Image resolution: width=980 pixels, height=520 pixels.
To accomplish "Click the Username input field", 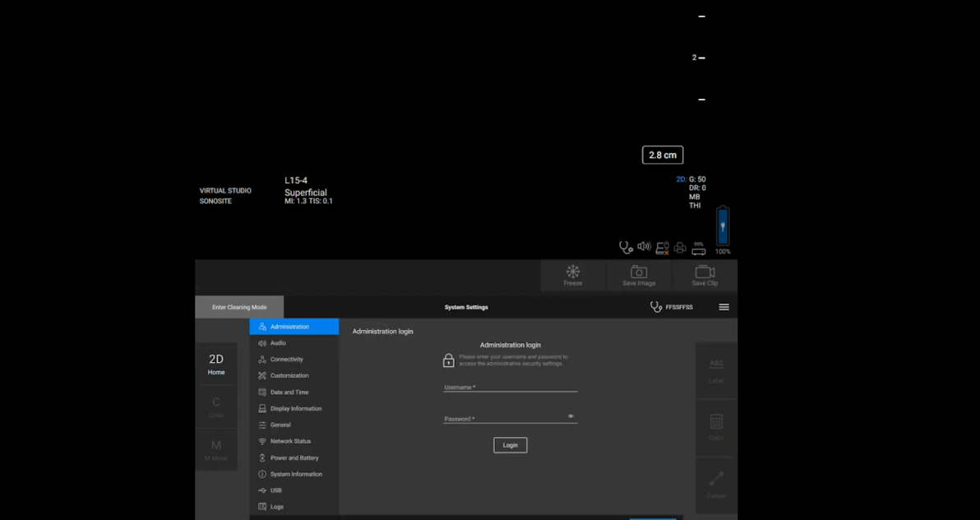I will coord(510,387).
